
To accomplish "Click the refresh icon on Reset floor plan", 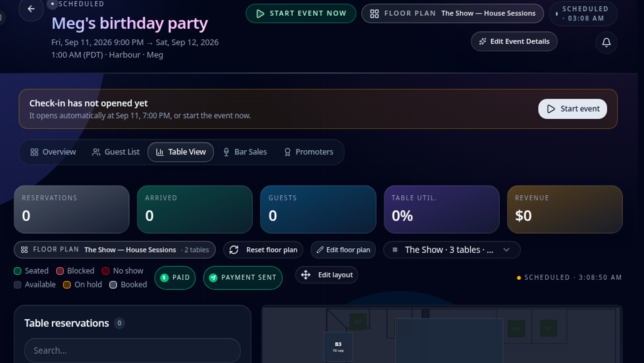I will click(234, 250).
